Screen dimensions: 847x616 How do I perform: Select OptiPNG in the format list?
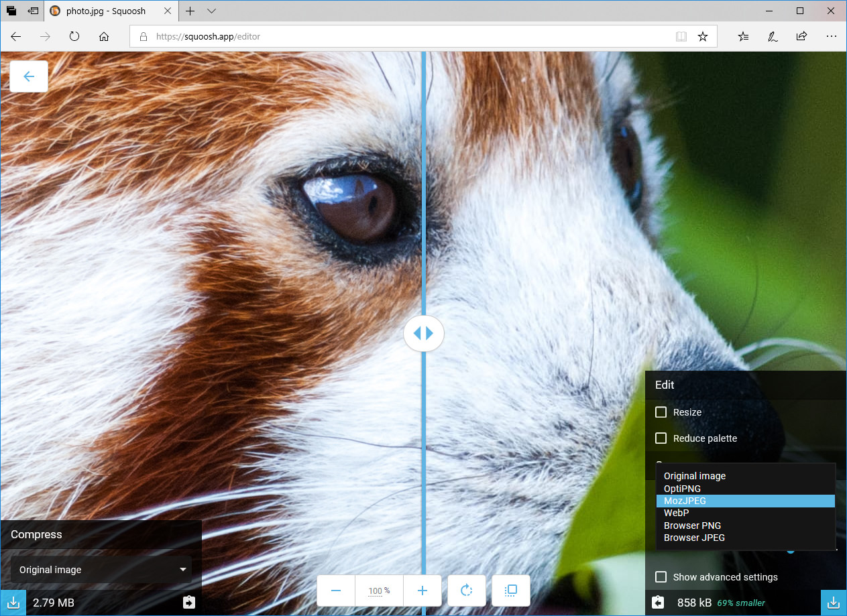[682, 489]
